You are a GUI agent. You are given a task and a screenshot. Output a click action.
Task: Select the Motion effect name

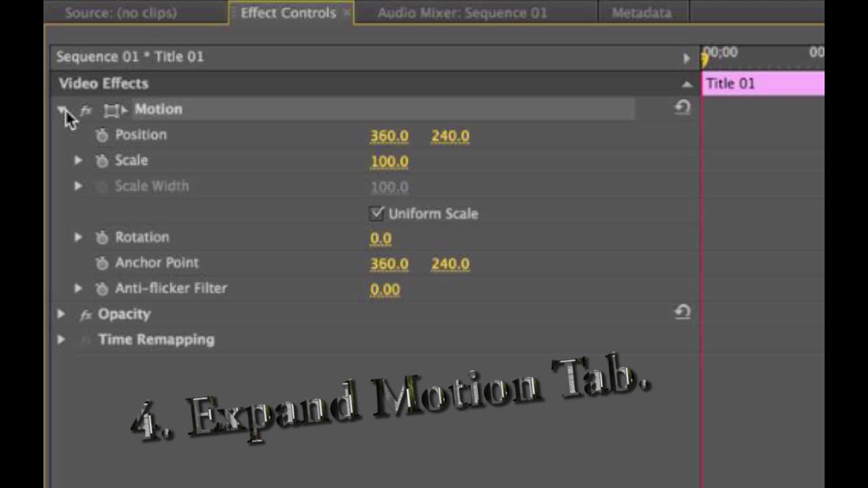pyautogui.click(x=158, y=109)
